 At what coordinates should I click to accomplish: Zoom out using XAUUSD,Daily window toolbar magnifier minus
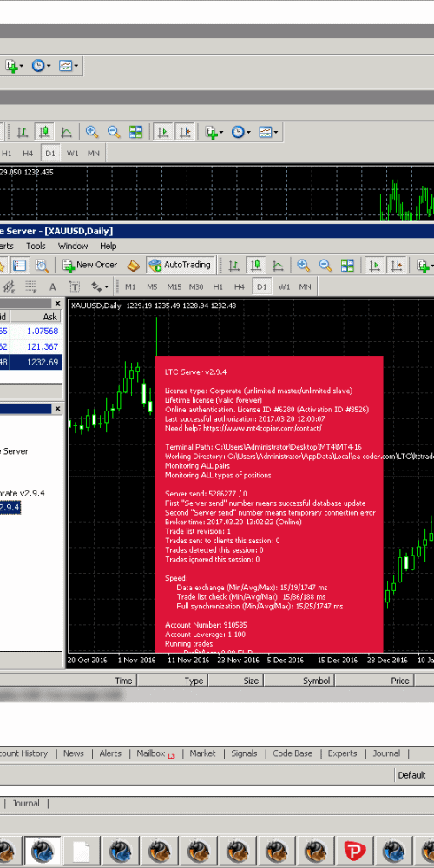click(x=325, y=265)
